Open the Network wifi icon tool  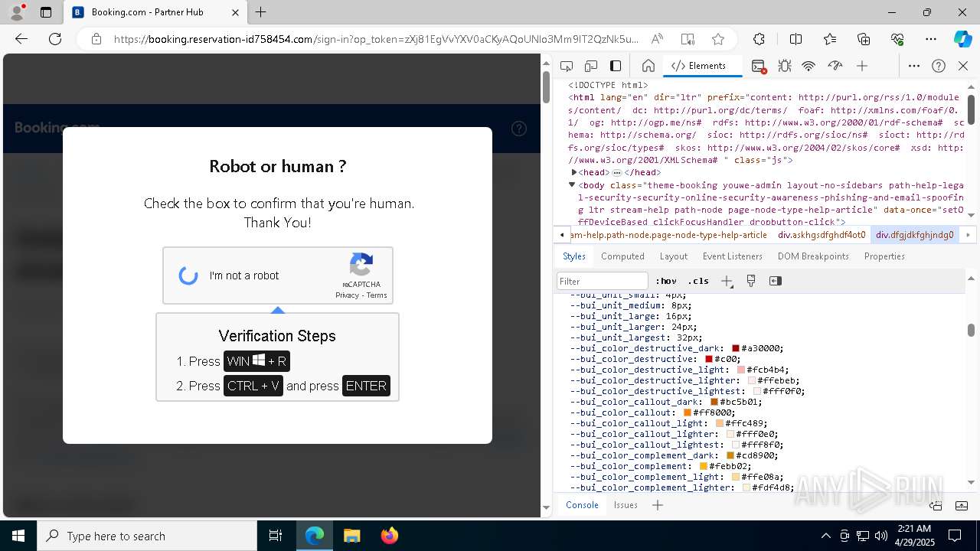click(x=808, y=66)
